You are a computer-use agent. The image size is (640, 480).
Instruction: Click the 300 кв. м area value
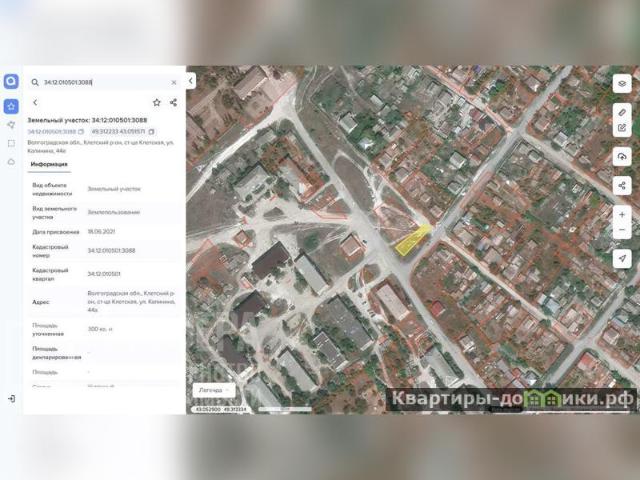(100, 329)
